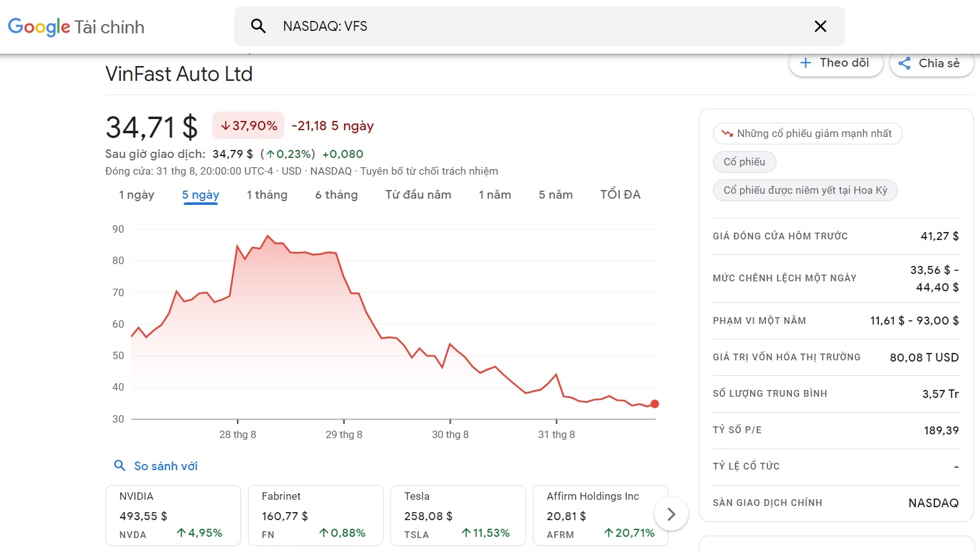The width and height of the screenshot is (980, 551).
Task: Click the Google Tài chính logo
Action: [x=76, y=27]
